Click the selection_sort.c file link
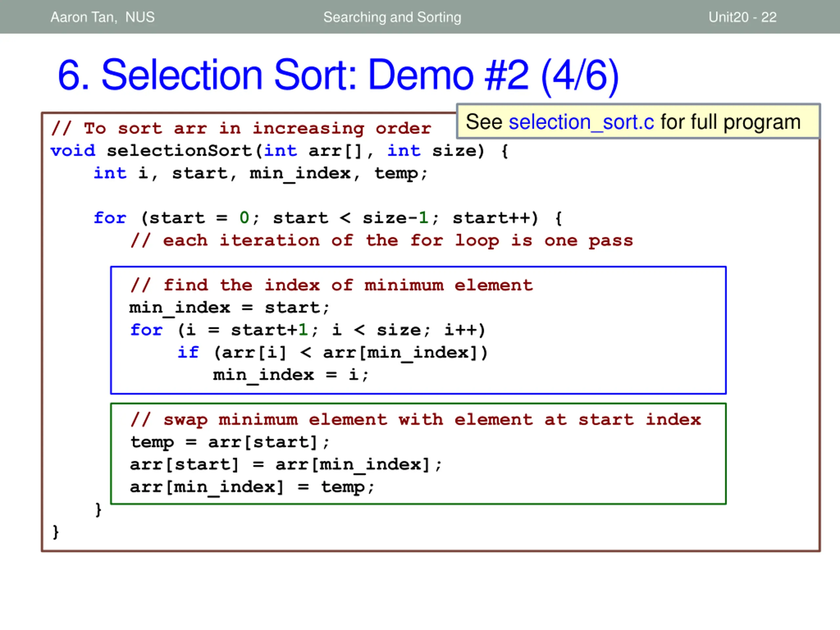Image resolution: width=840 pixels, height=630 pixels. [581, 123]
